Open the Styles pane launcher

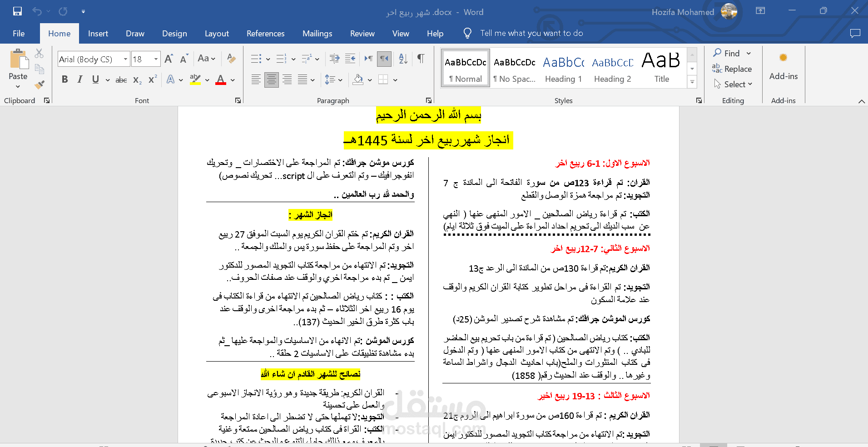coord(699,100)
